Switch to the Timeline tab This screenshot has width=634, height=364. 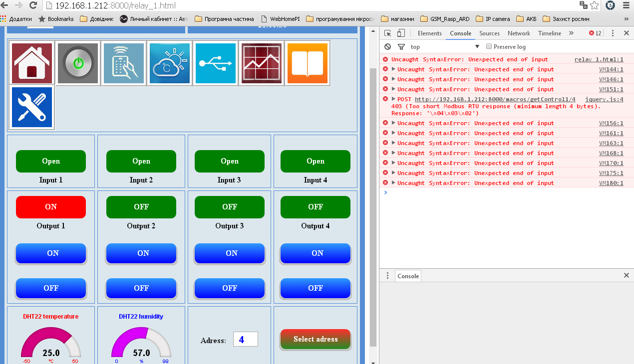coord(549,33)
